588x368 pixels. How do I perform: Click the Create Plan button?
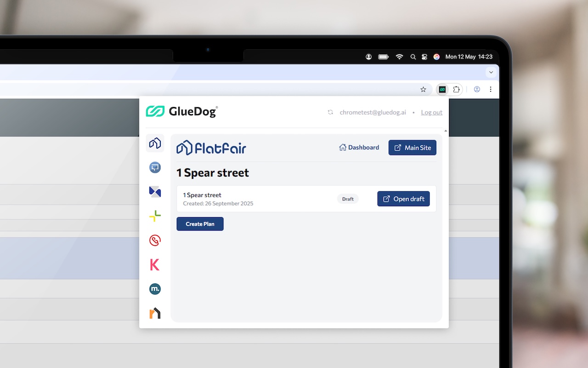[200, 224]
